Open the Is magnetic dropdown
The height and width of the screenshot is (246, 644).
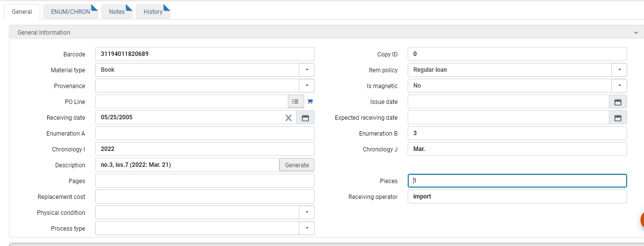click(619, 86)
